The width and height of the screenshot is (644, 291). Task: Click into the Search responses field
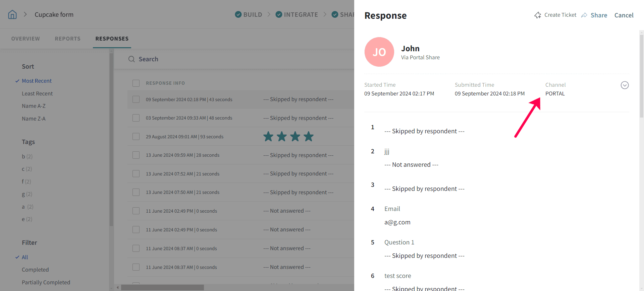[x=235, y=59]
